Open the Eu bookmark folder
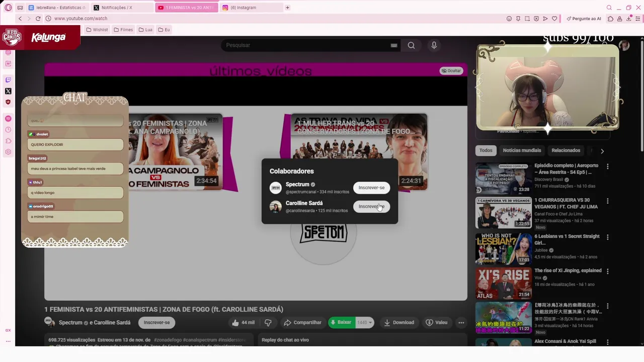644x362 pixels. pos(164,30)
